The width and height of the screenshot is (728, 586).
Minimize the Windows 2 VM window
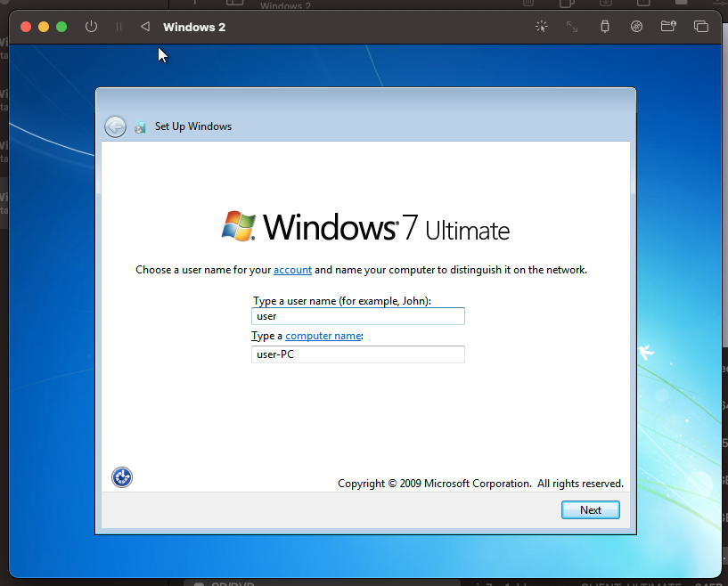pyautogui.click(x=44, y=27)
